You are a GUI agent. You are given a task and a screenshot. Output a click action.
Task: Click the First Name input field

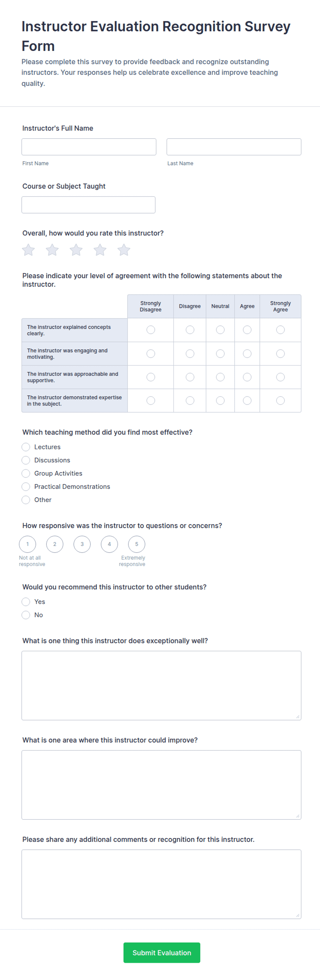pos(89,147)
